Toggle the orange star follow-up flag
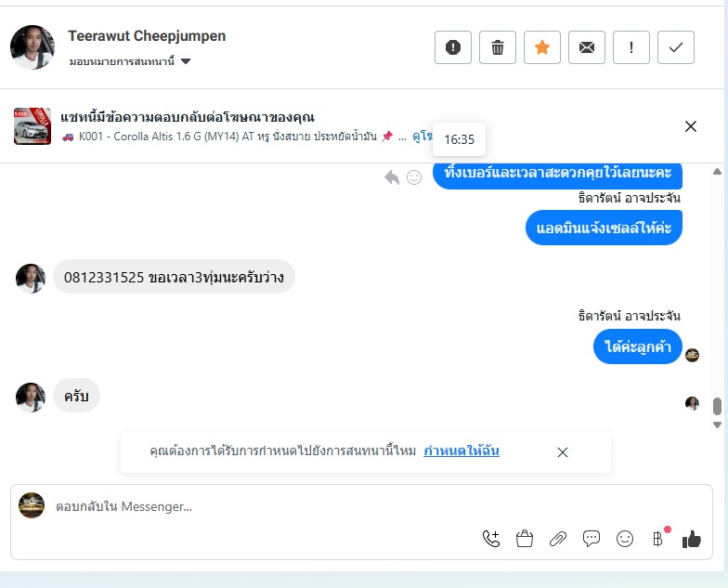Screen dimensions: 728x588 point(542,47)
